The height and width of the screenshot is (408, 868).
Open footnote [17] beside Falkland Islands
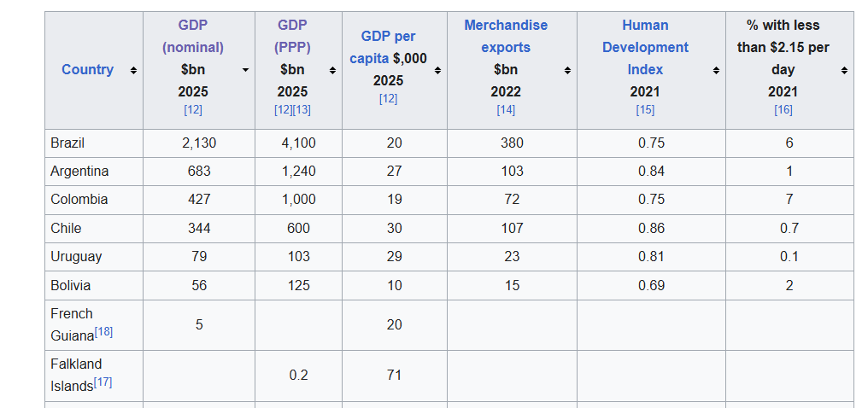click(x=103, y=382)
